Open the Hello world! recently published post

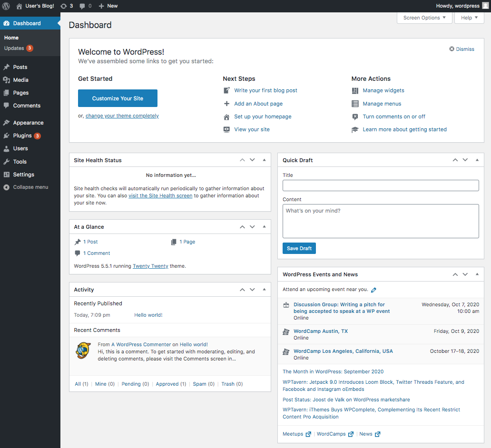pos(148,315)
